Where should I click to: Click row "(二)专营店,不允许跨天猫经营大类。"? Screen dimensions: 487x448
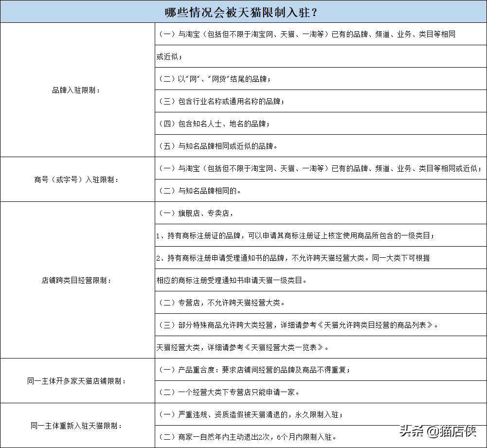tap(321, 303)
